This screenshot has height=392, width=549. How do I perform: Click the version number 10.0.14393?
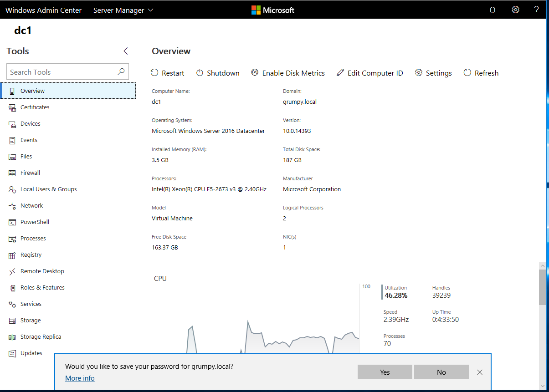pyautogui.click(x=297, y=131)
